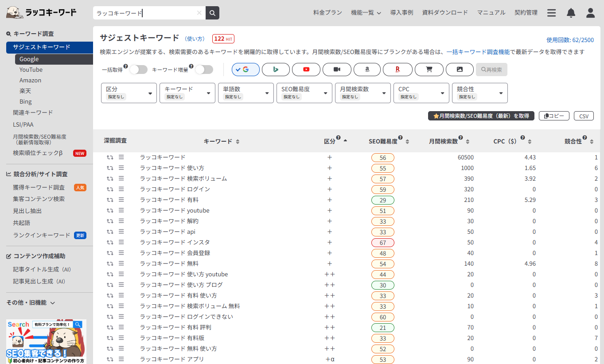Image resolution: width=604 pixels, height=364 pixels.
Task: Click keyword ラッコキーワード 検索ボリューム
Action: [183, 178]
